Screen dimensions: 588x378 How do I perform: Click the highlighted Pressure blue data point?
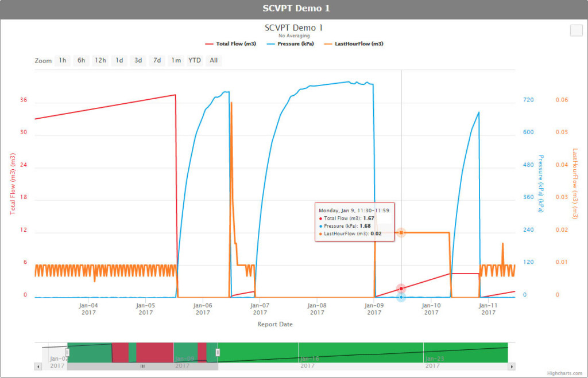pyautogui.click(x=401, y=297)
